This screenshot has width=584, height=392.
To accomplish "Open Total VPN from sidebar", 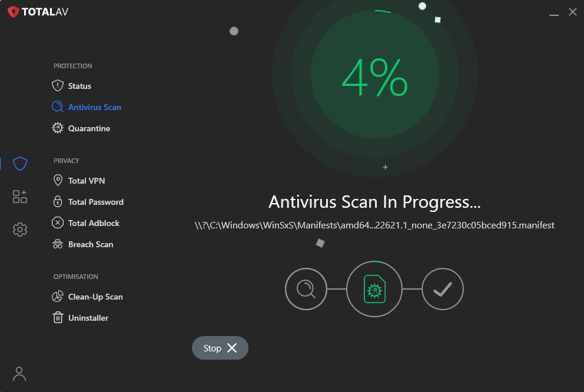I will (x=86, y=181).
